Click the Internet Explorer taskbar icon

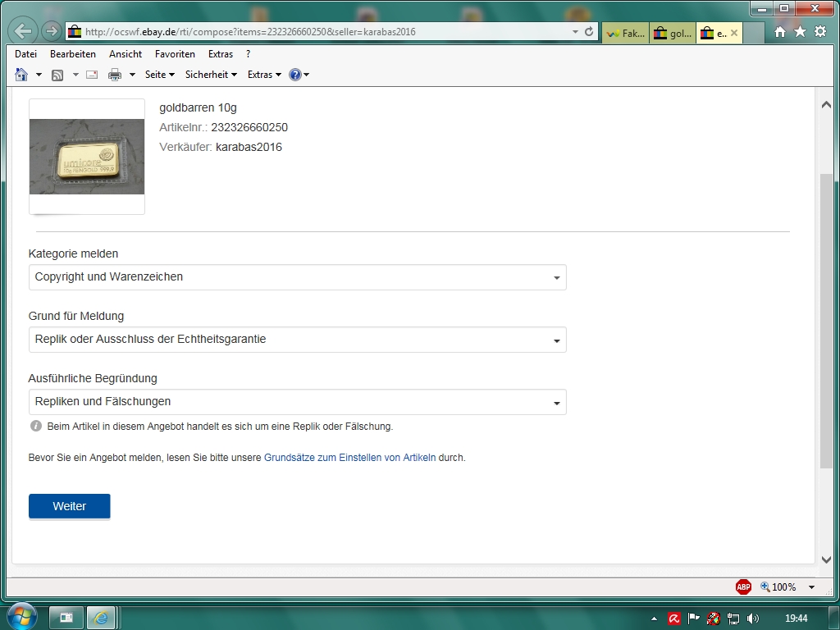coord(101,618)
